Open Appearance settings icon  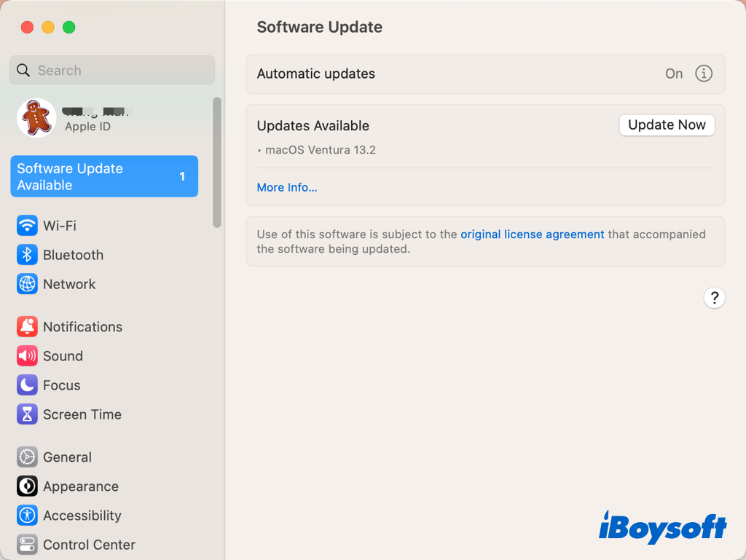(27, 486)
